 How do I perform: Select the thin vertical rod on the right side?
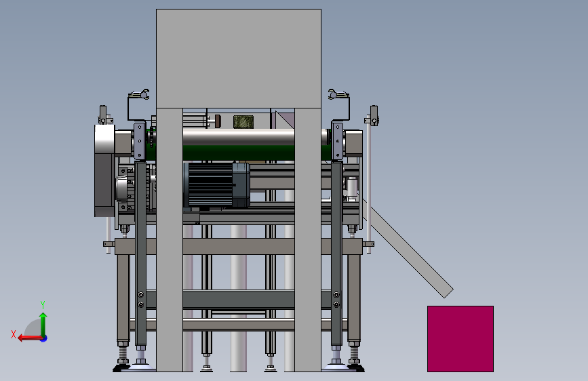369,188
